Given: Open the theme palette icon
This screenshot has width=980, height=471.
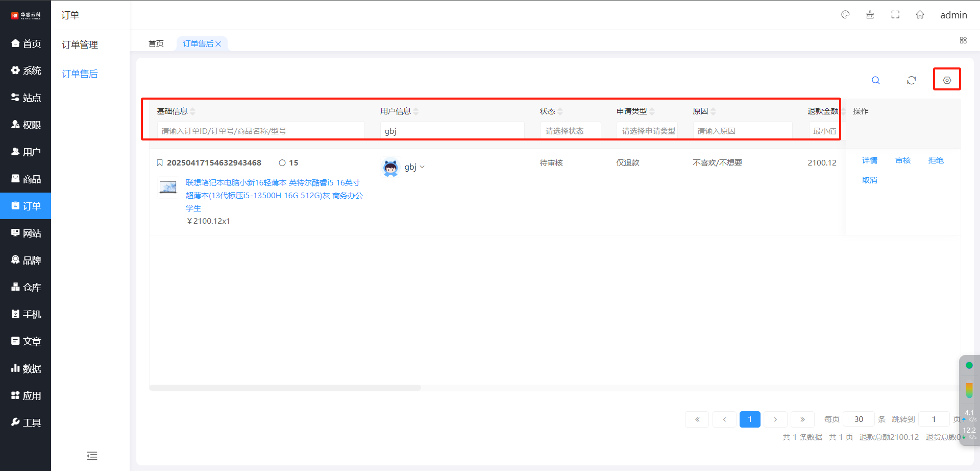Looking at the screenshot, I should (x=845, y=15).
